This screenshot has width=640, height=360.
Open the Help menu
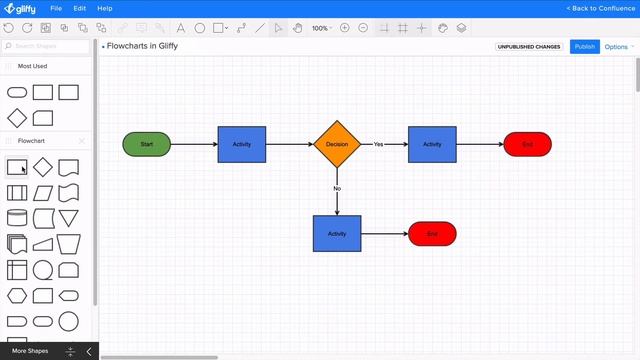coord(104,8)
